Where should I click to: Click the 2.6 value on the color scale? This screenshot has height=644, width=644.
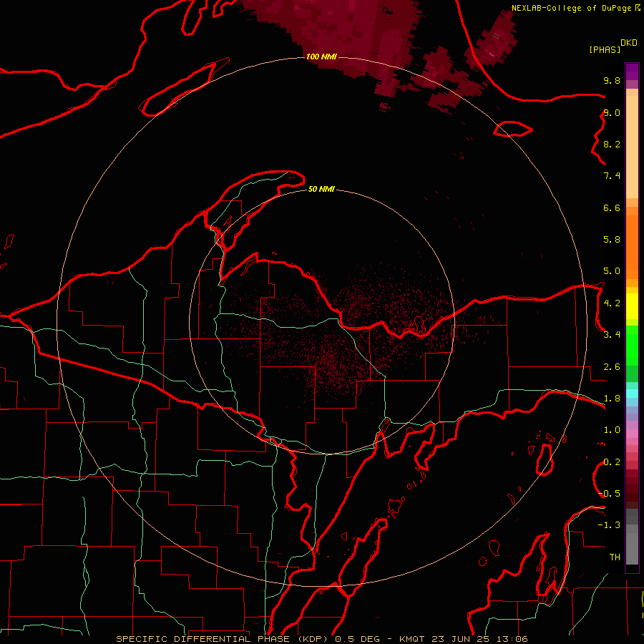pyautogui.click(x=612, y=367)
